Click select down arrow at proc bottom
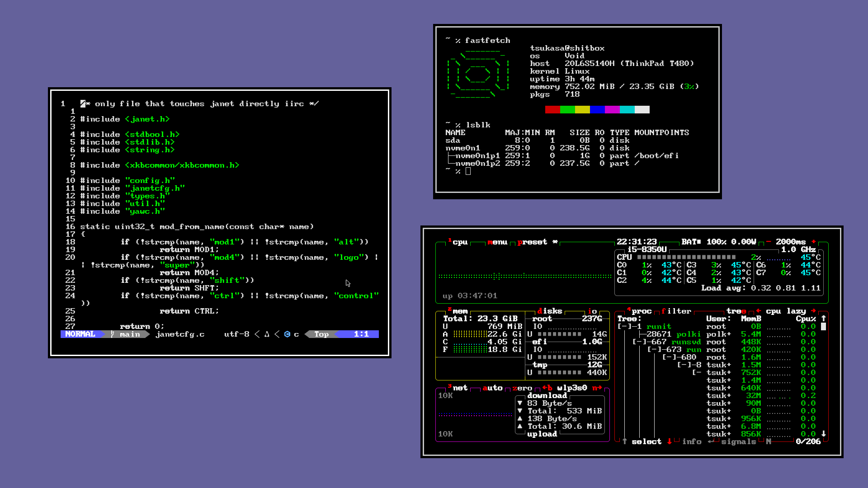Viewport: 868px width, 488px height. [669, 441]
